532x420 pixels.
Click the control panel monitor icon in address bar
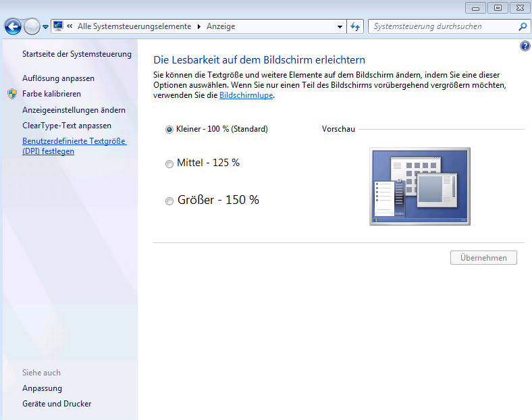(58, 26)
